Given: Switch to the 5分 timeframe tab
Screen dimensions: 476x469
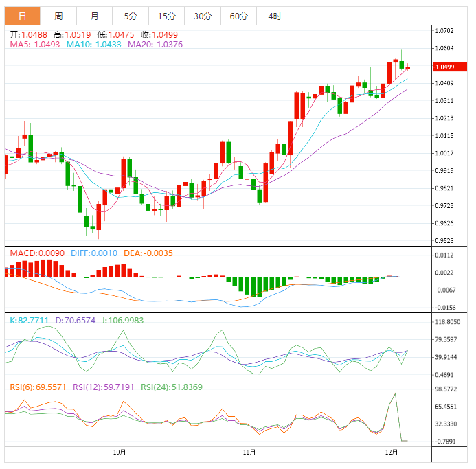Looking at the screenshot, I should pos(130,16).
